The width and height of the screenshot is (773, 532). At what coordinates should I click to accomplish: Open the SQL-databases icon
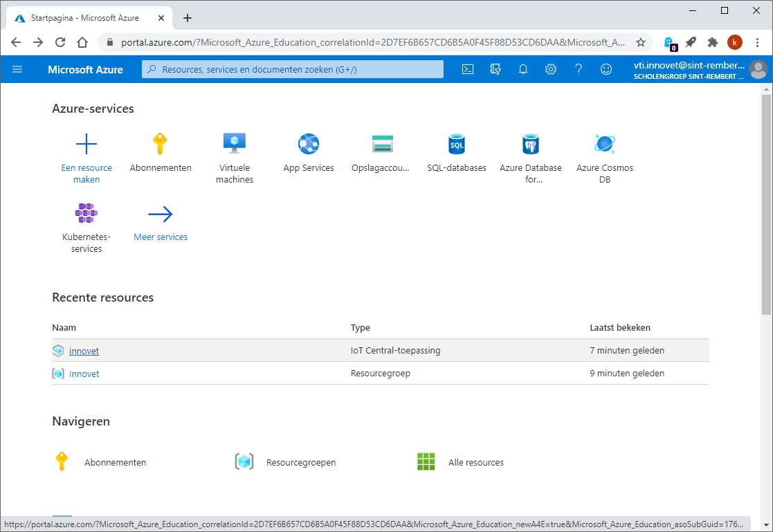click(457, 144)
